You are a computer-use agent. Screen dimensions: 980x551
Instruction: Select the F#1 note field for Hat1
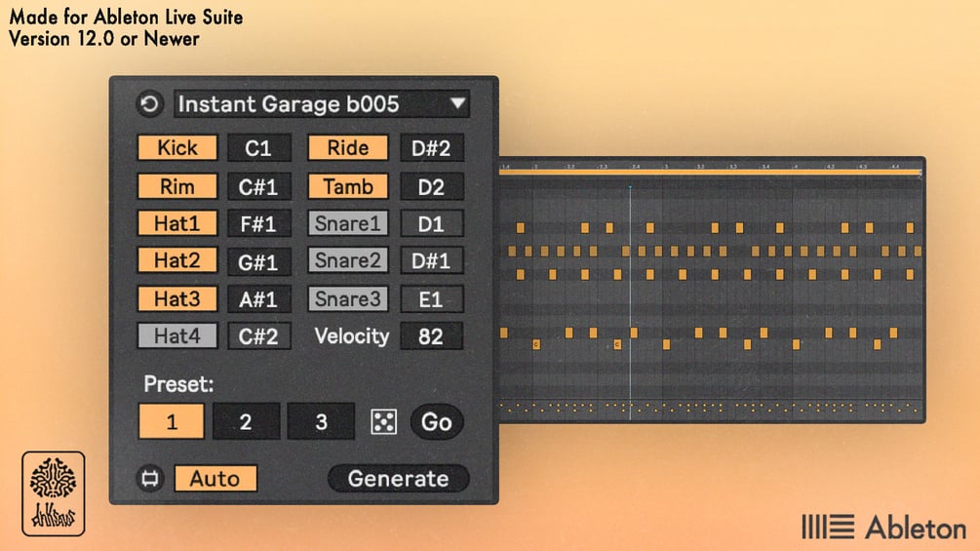(258, 223)
